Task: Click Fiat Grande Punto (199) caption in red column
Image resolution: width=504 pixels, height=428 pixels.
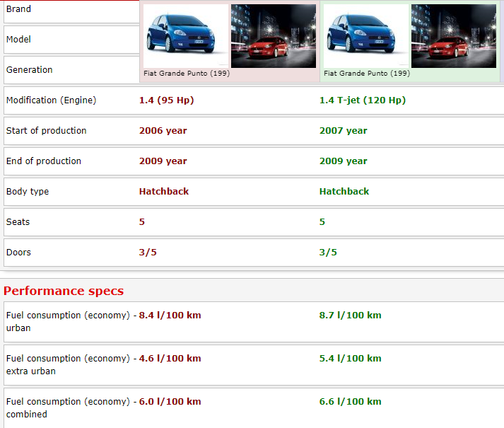Action: [187, 74]
